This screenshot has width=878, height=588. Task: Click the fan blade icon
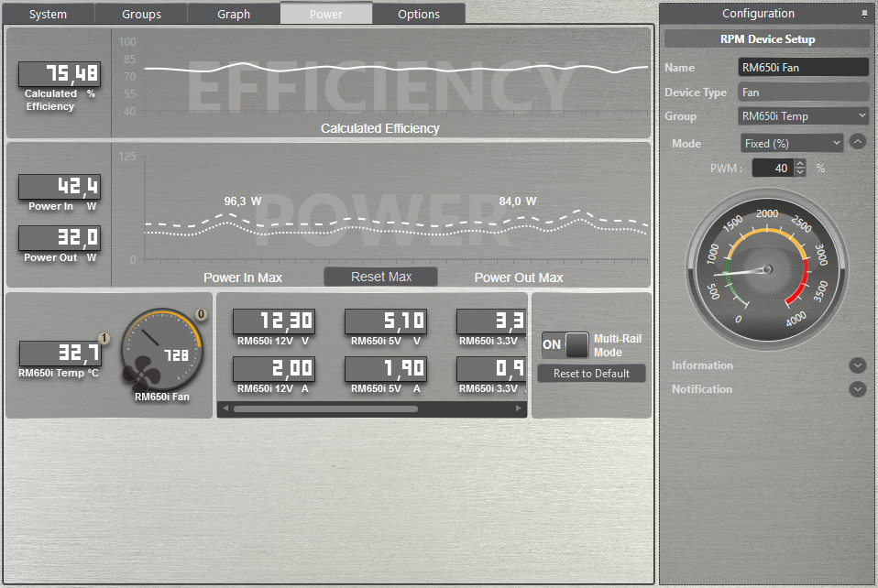pos(141,374)
